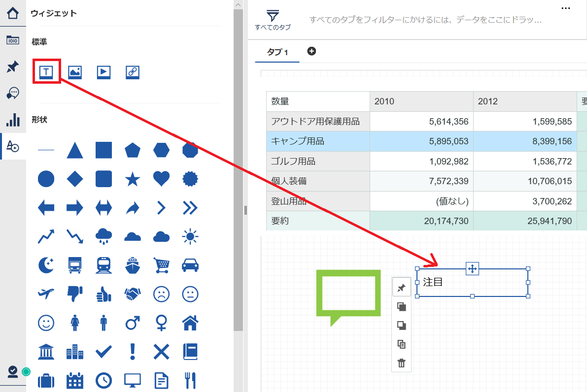
Task: Choose the airplane shape
Action: click(x=46, y=294)
